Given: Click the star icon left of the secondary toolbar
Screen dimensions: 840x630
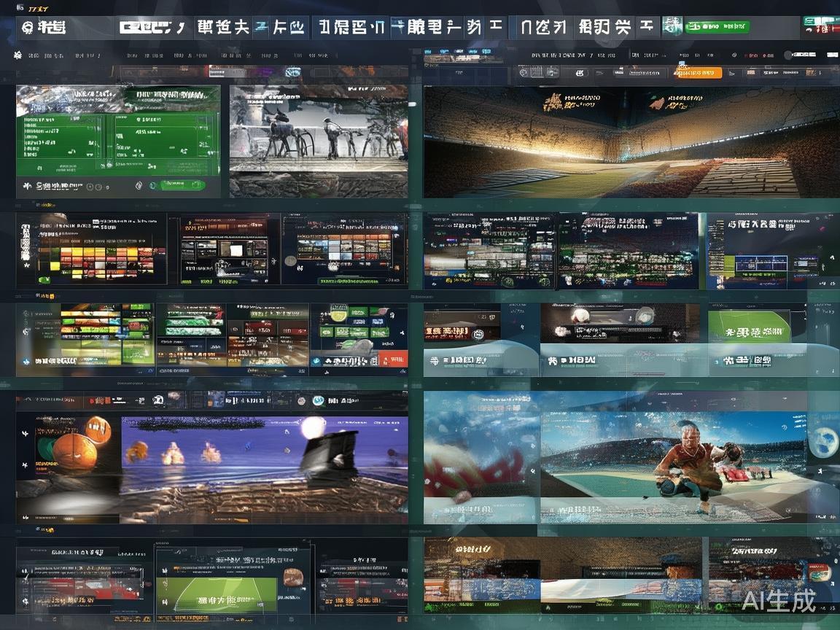Looking at the screenshot, I should click(18, 55).
